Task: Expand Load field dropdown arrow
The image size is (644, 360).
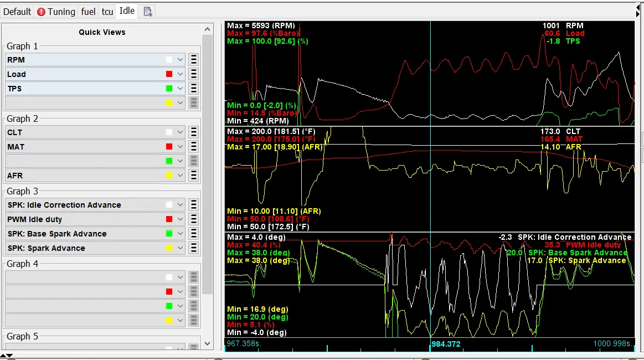Action: click(180, 74)
